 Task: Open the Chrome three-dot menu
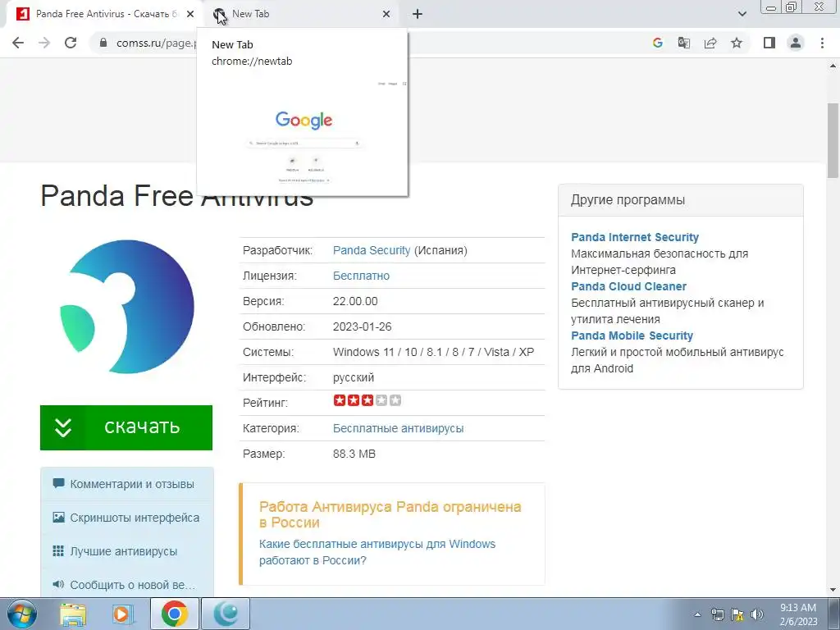[822, 43]
